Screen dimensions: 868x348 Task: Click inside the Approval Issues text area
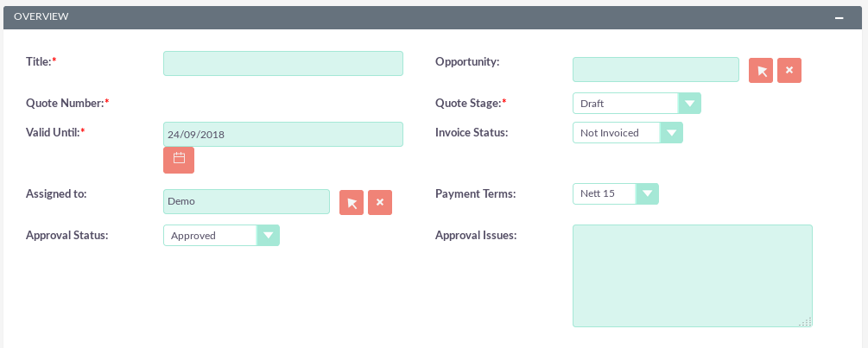click(692, 275)
